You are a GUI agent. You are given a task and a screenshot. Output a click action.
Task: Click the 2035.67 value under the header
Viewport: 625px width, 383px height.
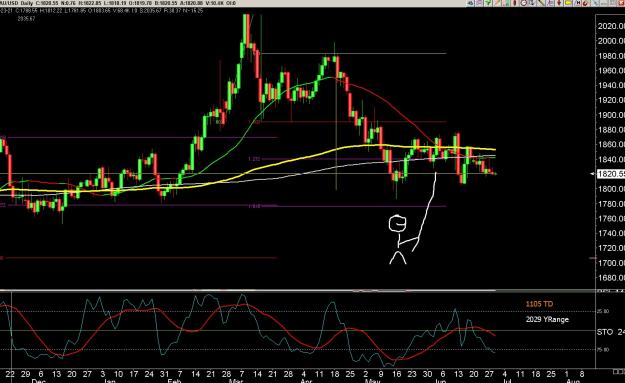click(26, 18)
